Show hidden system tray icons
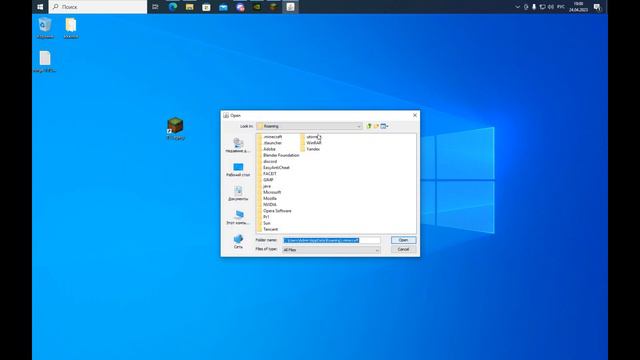 pos(517,7)
